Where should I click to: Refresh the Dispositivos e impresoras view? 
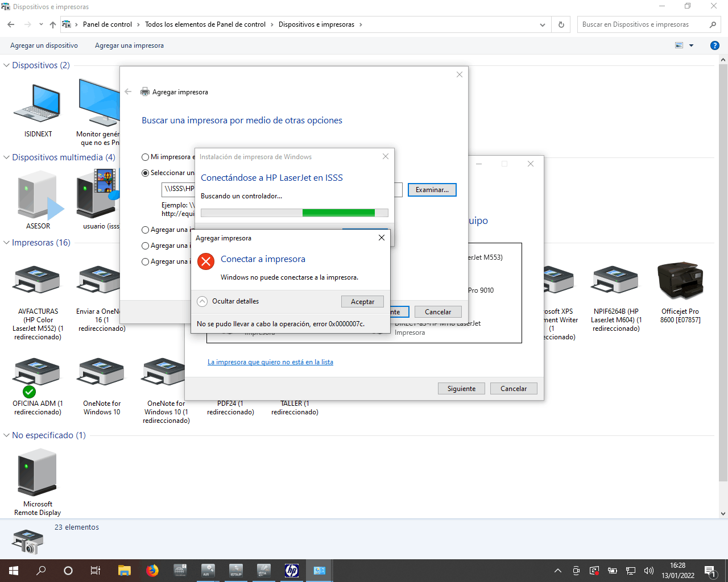coord(561,24)
